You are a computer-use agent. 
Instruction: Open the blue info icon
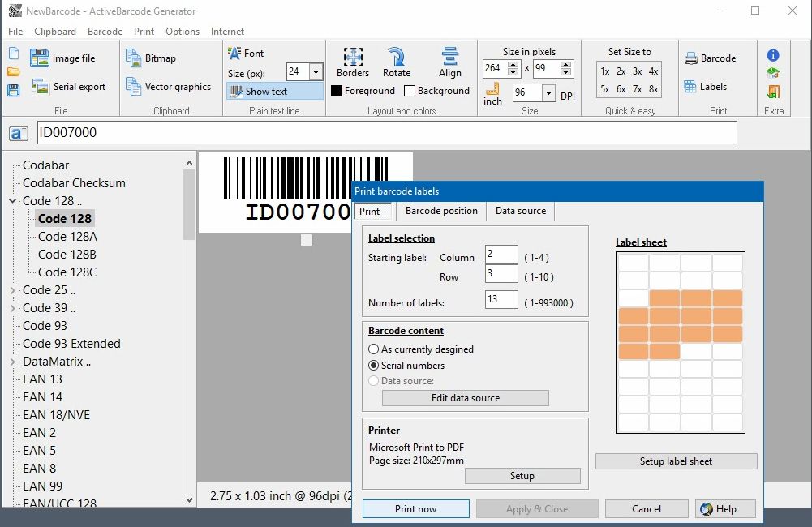773,55
